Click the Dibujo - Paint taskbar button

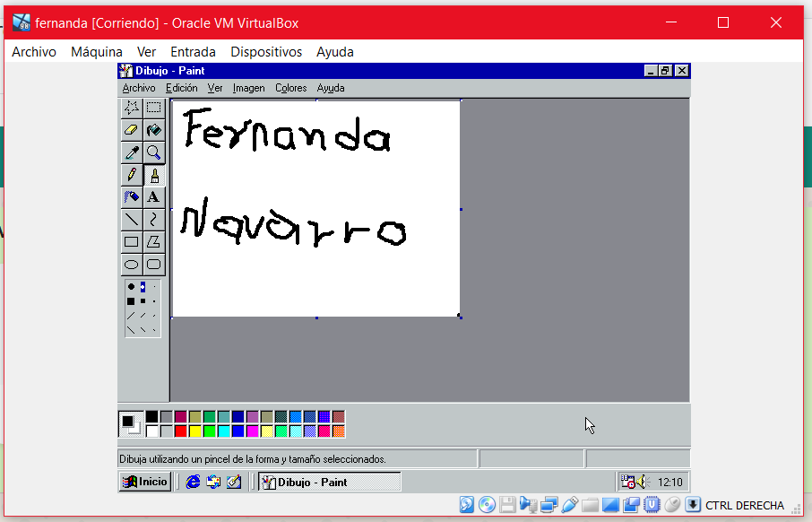coord(329,482)
